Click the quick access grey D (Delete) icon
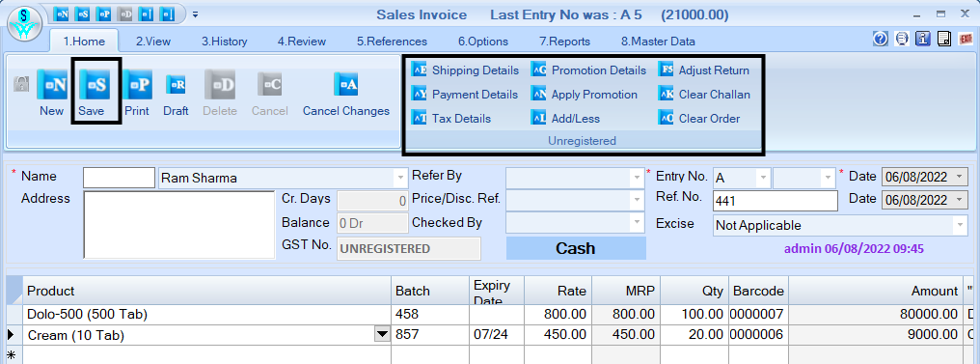Image resolution: width=980 pixels, height=364 pixels. coord(125,14)
